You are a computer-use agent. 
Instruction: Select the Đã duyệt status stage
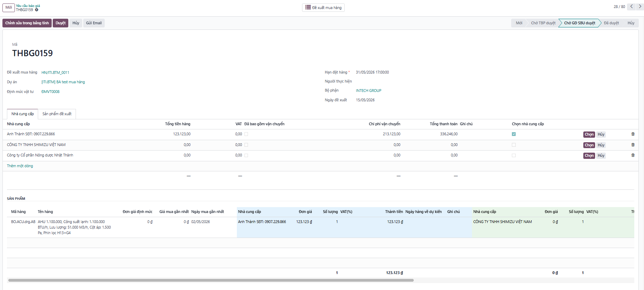(x=611, y=23)
